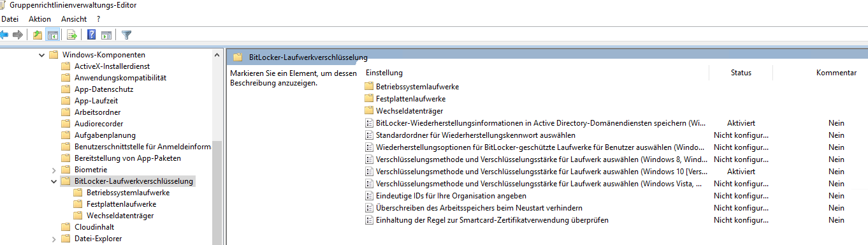
Task: Expand the Datei-Explorer tree node
Action: tap(54, 239)
